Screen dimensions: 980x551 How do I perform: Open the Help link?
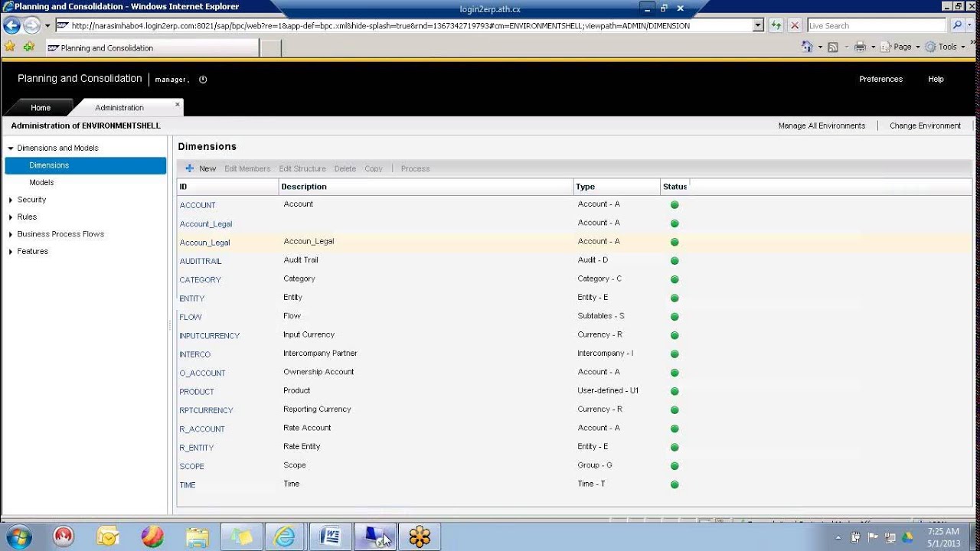[x=936, y=79]
